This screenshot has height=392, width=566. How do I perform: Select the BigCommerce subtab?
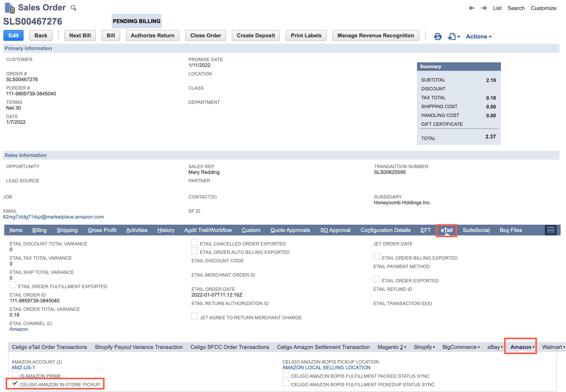[461, 347]
